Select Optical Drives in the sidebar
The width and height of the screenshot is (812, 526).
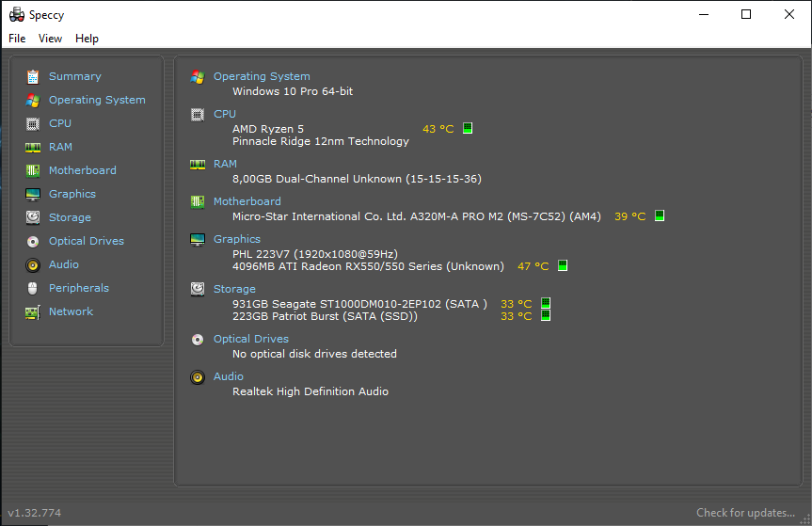(x=87, y=241)
